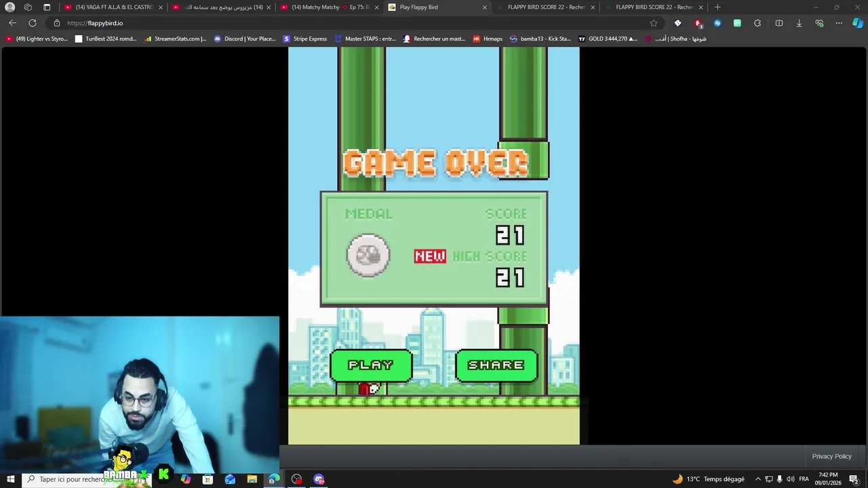Click the blue circular extension icon
Image resolution: width=868 pixels, height=488 pixels.
click(717, 23)
